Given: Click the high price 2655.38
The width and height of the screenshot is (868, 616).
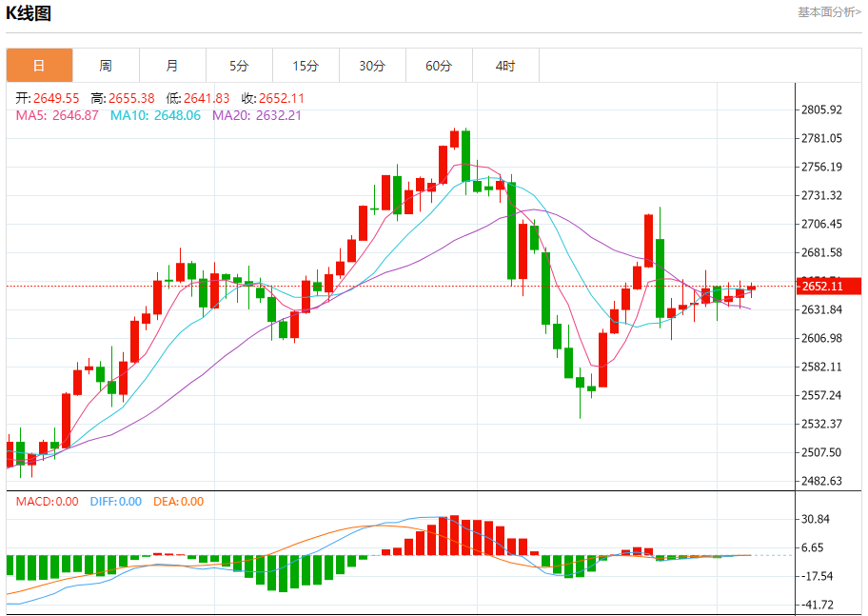Looking at the screenshot, I should (131, 99).
